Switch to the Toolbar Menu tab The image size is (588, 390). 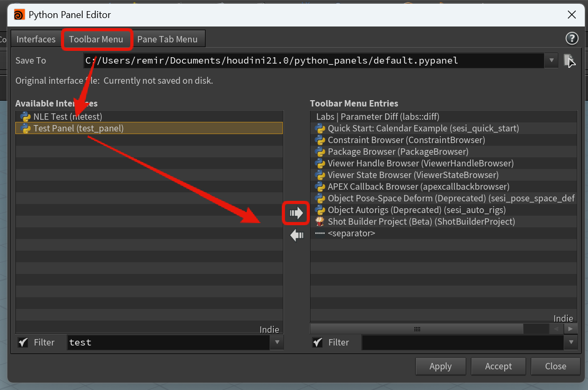tap(96, 39)
